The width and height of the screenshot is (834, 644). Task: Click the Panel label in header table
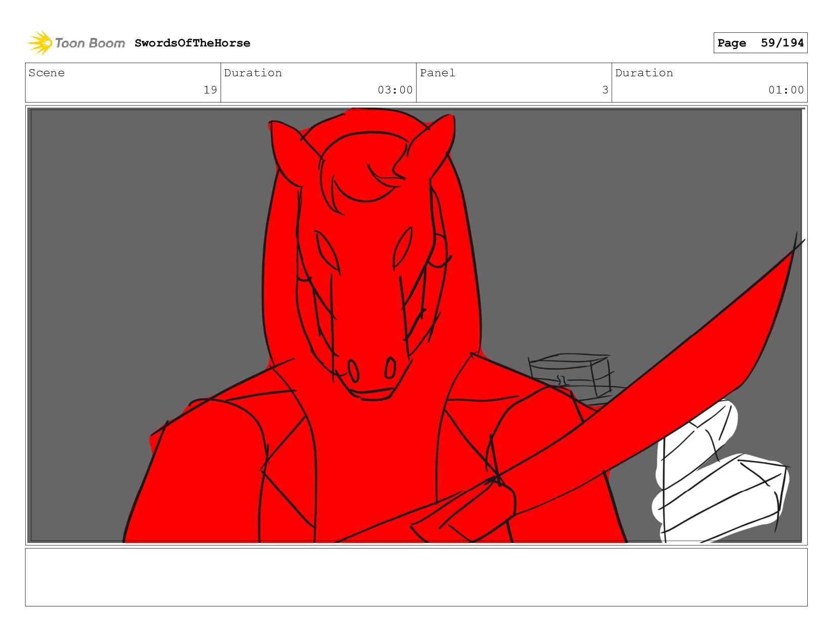[437, 73]
